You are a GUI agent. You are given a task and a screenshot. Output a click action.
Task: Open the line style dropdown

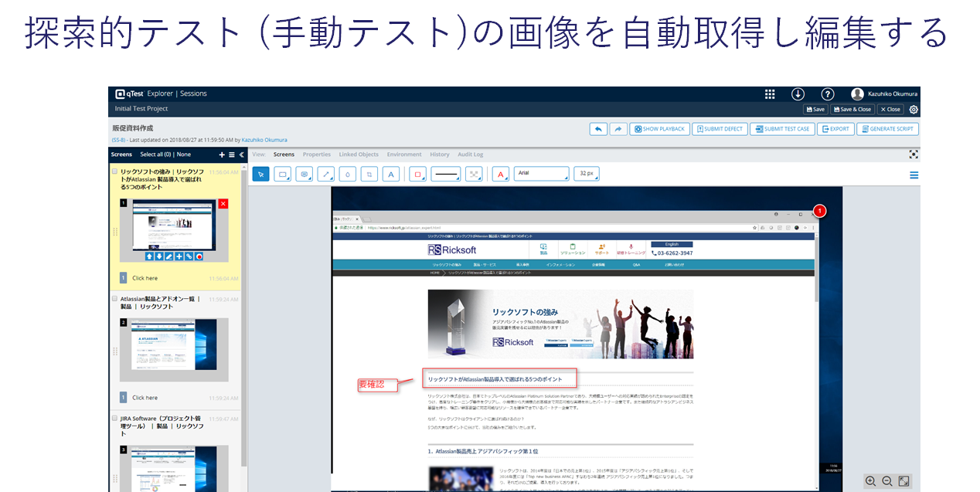click(x=446, y=175)
